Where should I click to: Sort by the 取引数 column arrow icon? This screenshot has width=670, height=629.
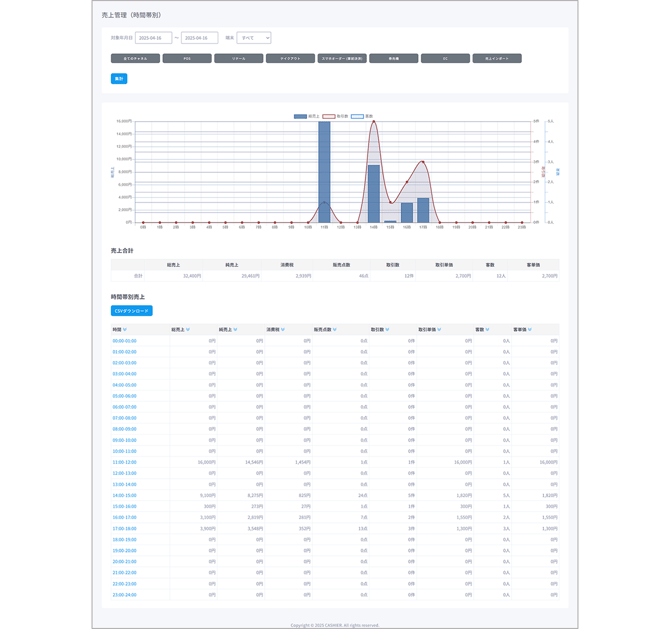[387, 329]
